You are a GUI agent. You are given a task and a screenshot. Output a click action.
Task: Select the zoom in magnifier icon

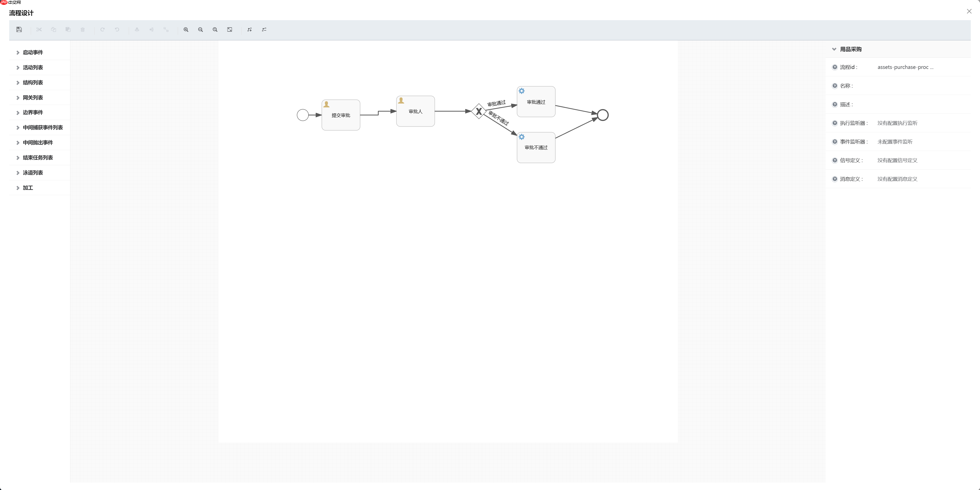coord(186,29)
